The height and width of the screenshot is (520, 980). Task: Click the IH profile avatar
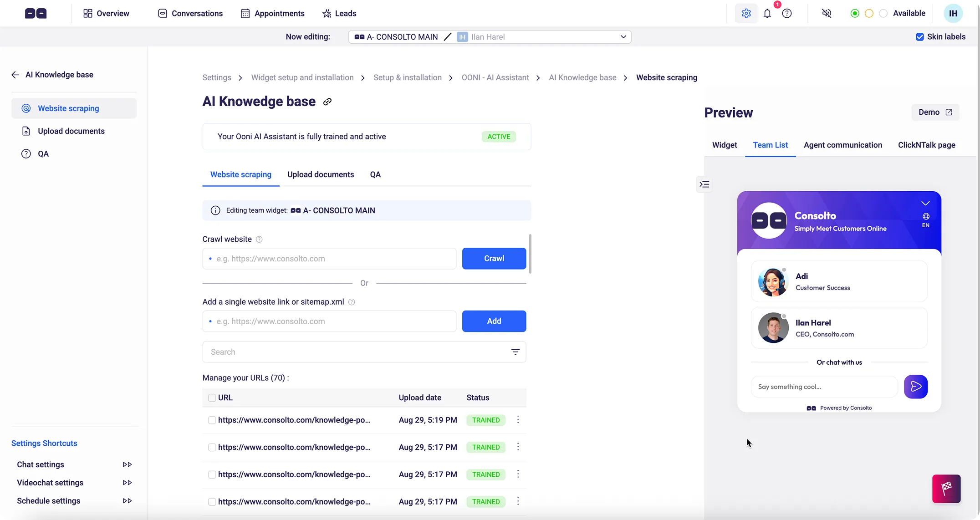(x=953, y=13)
